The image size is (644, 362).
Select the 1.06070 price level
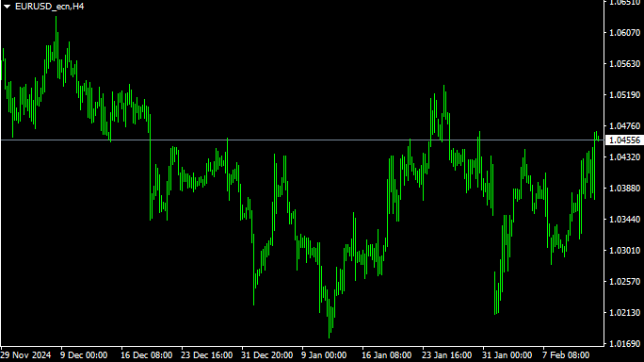(624, 32)
